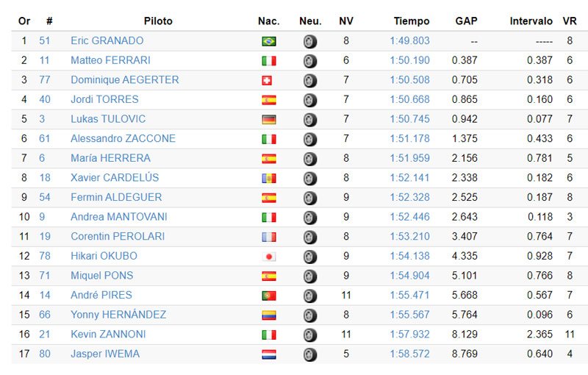The image size is (588, 375).
Task: Click rider number 61 link
Action: (x=45, y=138)
